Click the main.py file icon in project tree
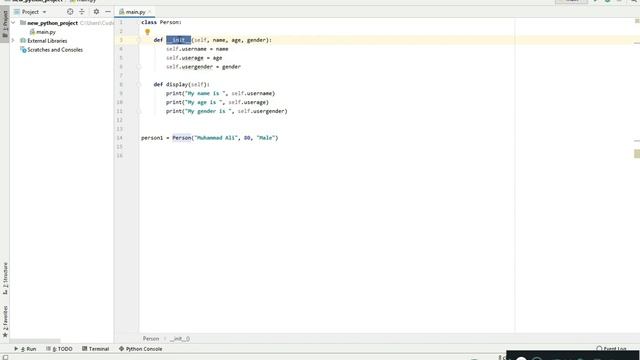The height and width of the screenshot is (360, 640). pyautogui.click(x=32, y=32)
